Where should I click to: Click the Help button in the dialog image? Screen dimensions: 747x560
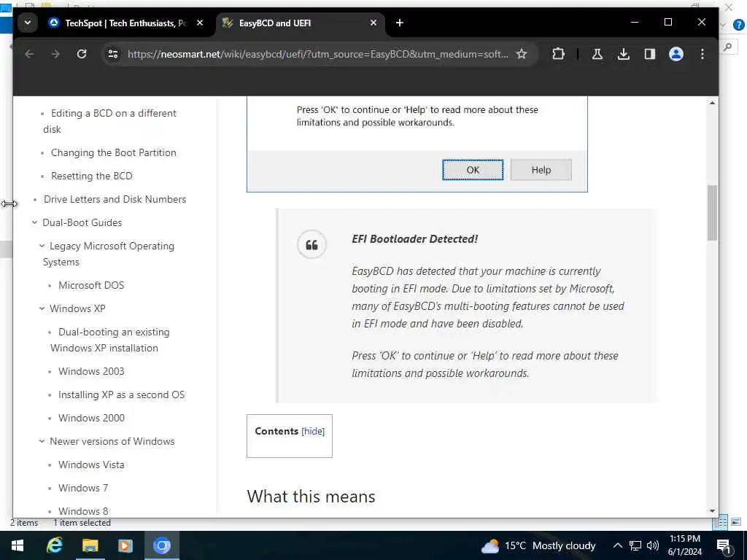(541, 170)
